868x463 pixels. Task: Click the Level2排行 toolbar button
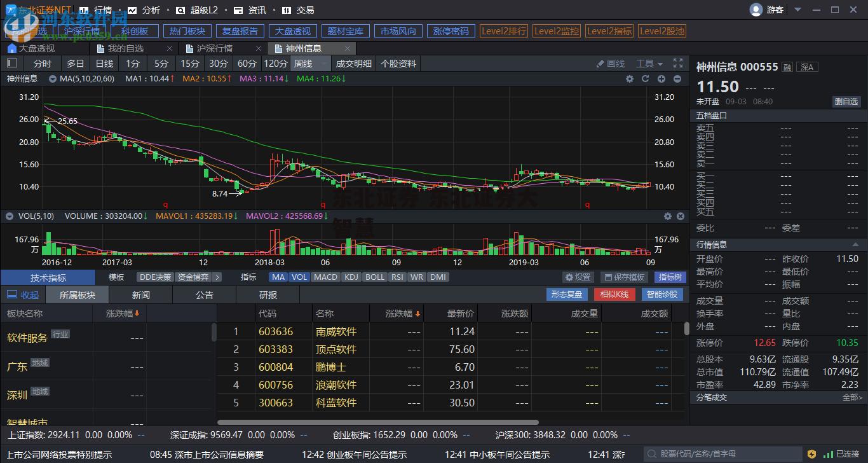point(504,31)
